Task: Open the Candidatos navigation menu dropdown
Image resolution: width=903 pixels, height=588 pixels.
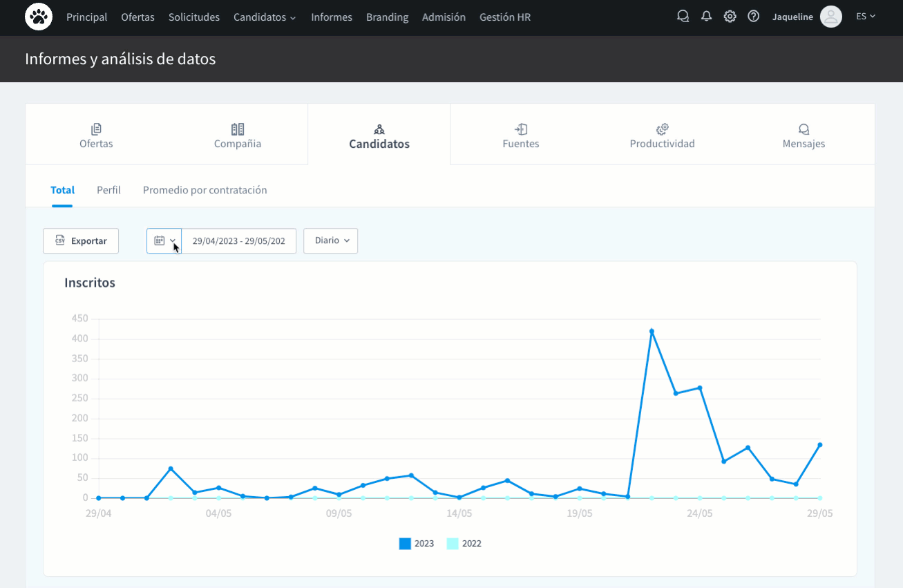Action: pos(265,17)
